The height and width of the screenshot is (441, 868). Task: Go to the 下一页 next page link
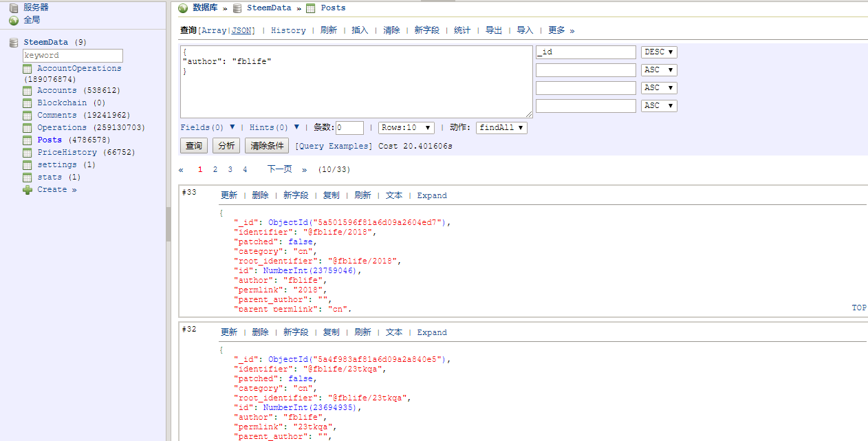pyautogui.click(x=279, y=169)
